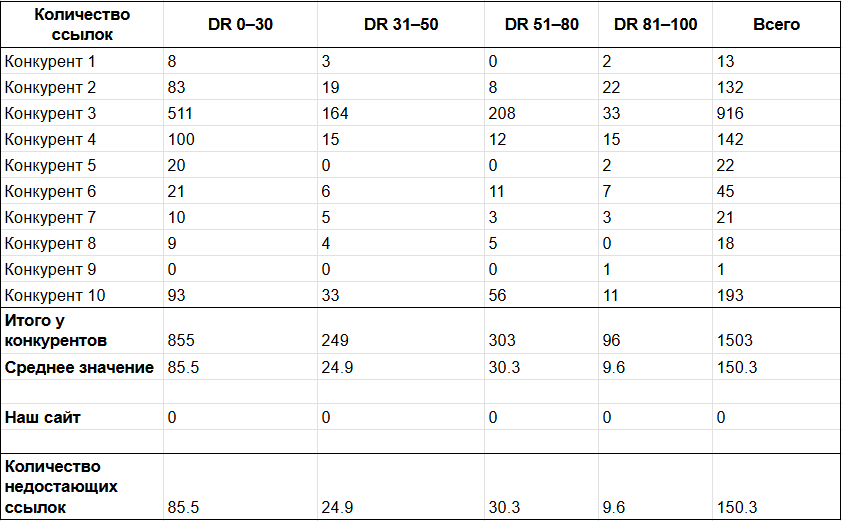Click the "Всего" column header

point(775,24)
